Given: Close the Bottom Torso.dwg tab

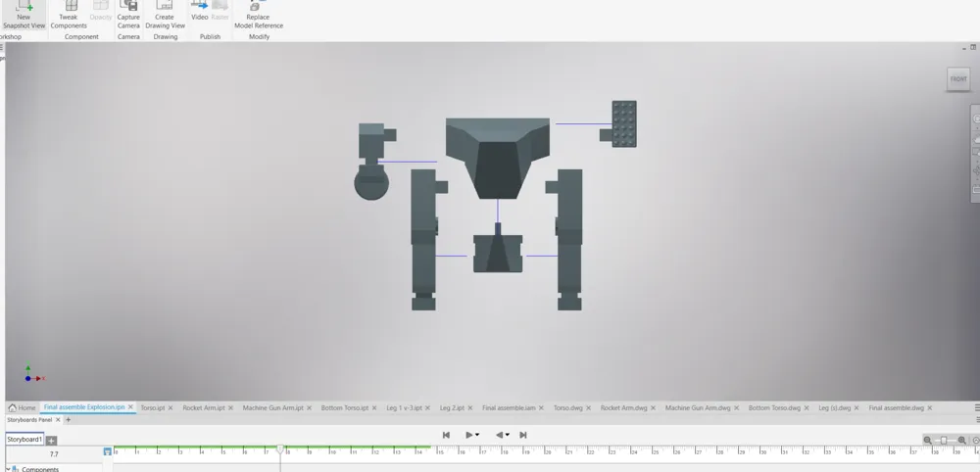Looking at the screenshot, I should [x=807, y=407].
